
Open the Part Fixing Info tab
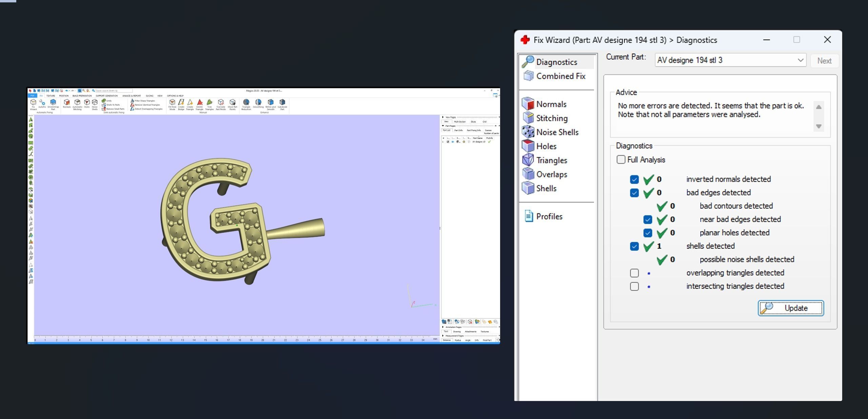click(x=473, y=130)
